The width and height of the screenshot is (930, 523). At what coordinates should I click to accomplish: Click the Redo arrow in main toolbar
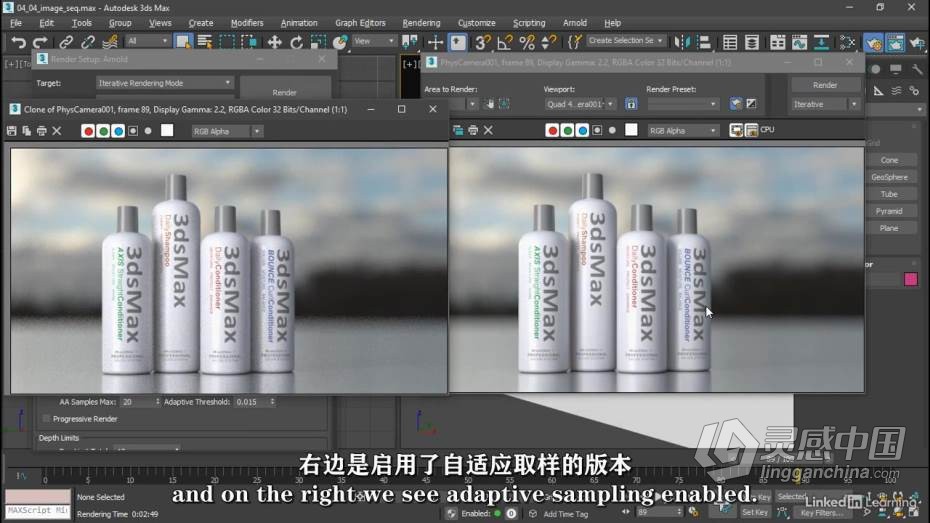[40, 42]
